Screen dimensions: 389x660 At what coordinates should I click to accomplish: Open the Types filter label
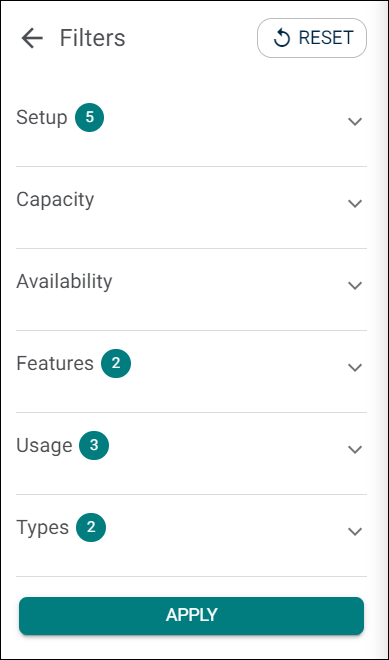point(43,528)
